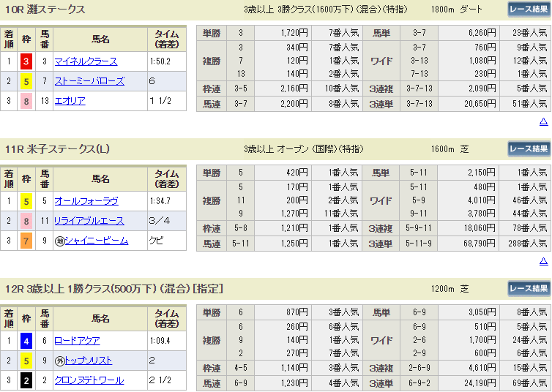
Task: Open horse page エオリア
Action: [70, 101]
